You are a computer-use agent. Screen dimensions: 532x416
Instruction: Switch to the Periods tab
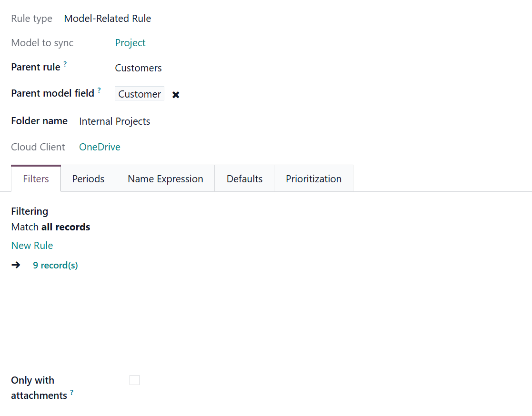tap(88, 179)
